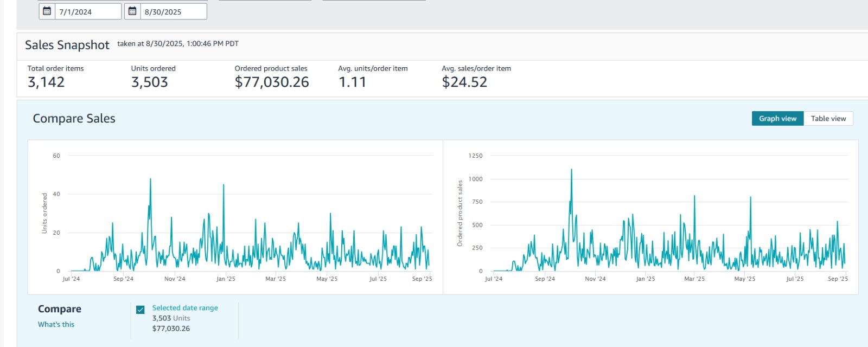Viewport: 868px width, 347px height.
Task: Click the 8/30/2025 end date field
Action: pyautogui.click(x=173, y=11)
